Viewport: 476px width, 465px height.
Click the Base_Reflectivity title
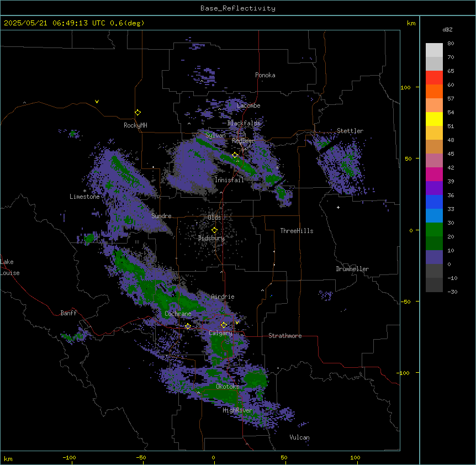238,8
